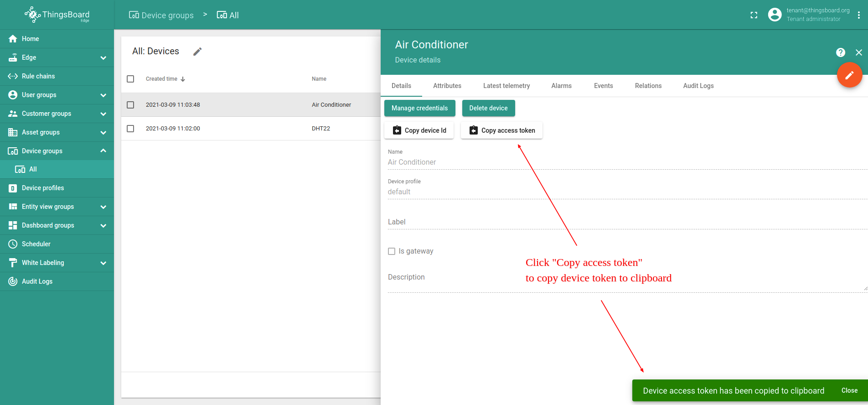
Task: Click the Name column header
Action: (319, 79)
